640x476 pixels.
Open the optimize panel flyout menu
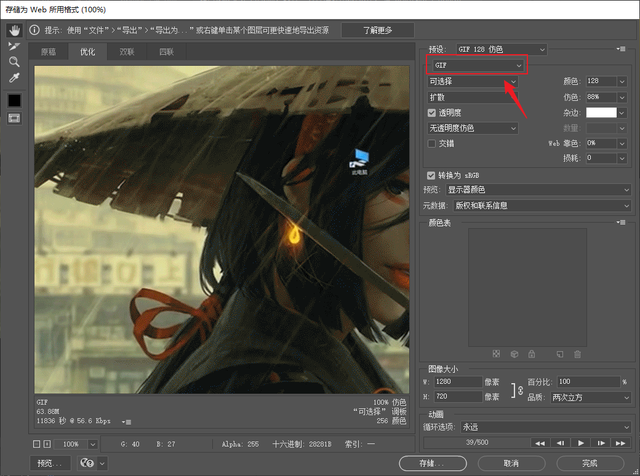pos(621,49)
